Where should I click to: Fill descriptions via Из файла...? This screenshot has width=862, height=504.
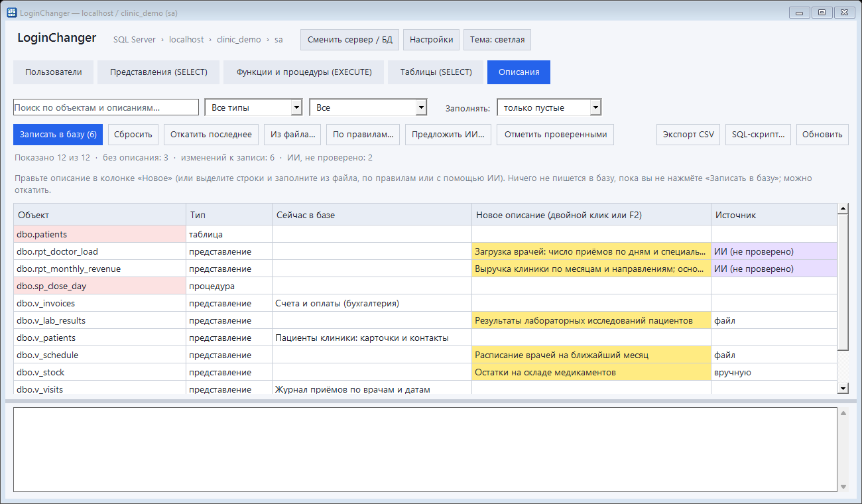click(x=292, y=135)
